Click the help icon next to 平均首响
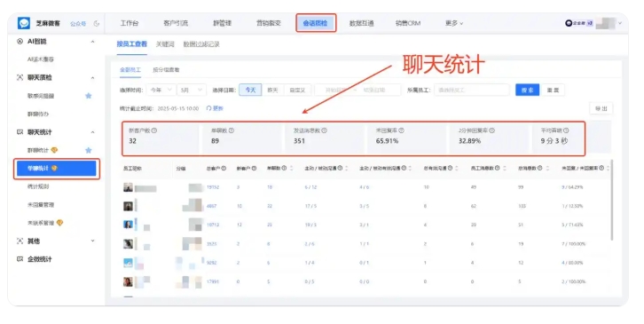Image resolution: width=644 pixels, height=324 pixels. coord(566,130)
